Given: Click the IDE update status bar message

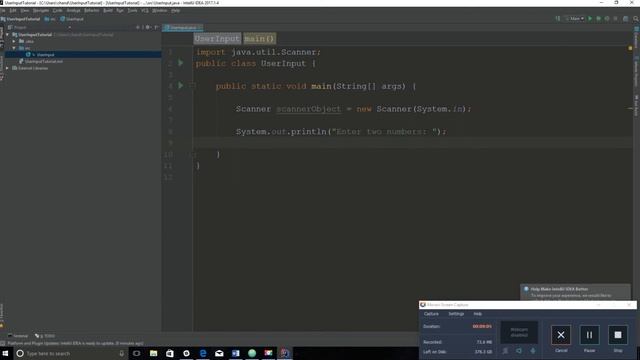Looking at the screenshot, I should (x=76, y=343).
